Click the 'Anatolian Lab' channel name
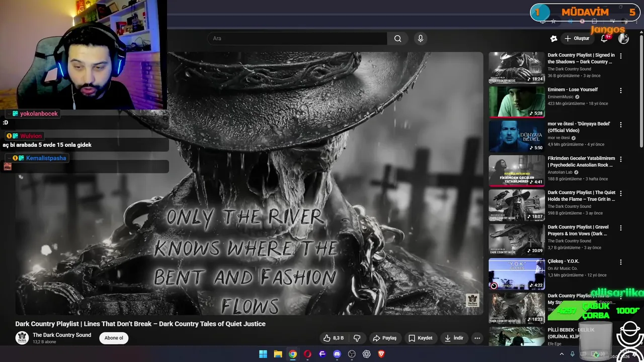 coord(560,172)
